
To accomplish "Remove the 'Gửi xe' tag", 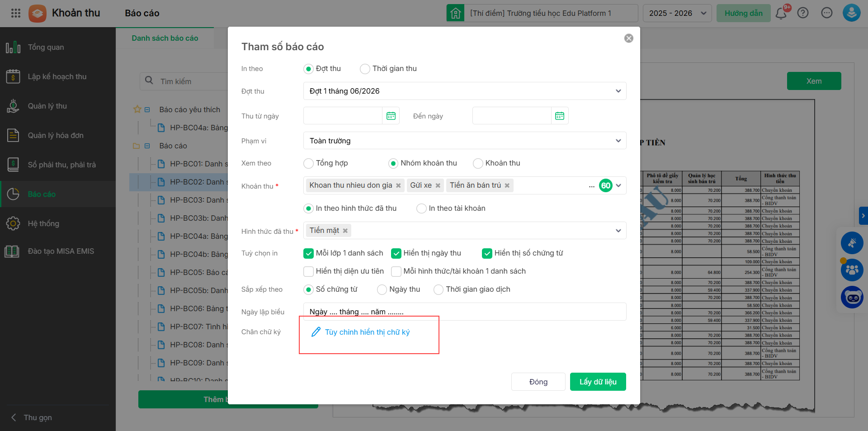I will pos(438,185).
